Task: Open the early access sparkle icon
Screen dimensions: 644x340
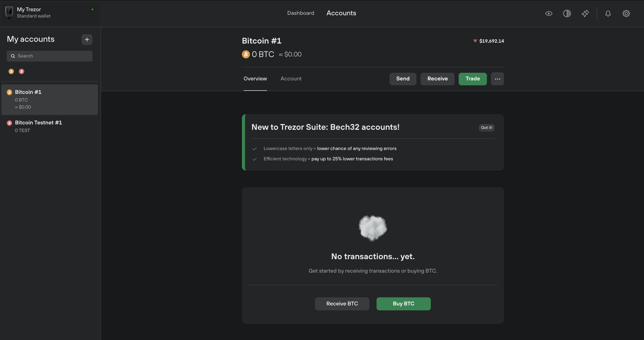Action: [x=585, y=13]
